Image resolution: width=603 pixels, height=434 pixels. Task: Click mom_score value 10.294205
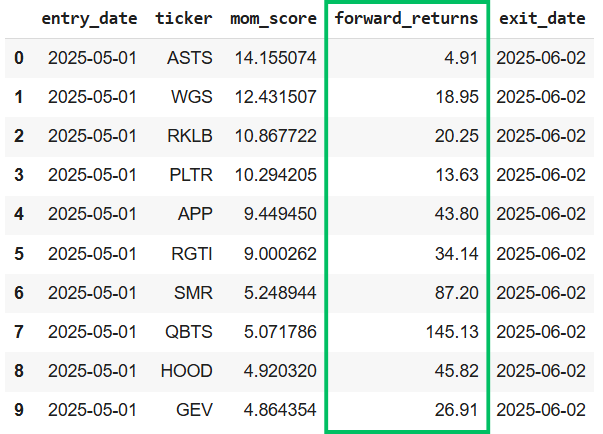[x=275, y=175]
